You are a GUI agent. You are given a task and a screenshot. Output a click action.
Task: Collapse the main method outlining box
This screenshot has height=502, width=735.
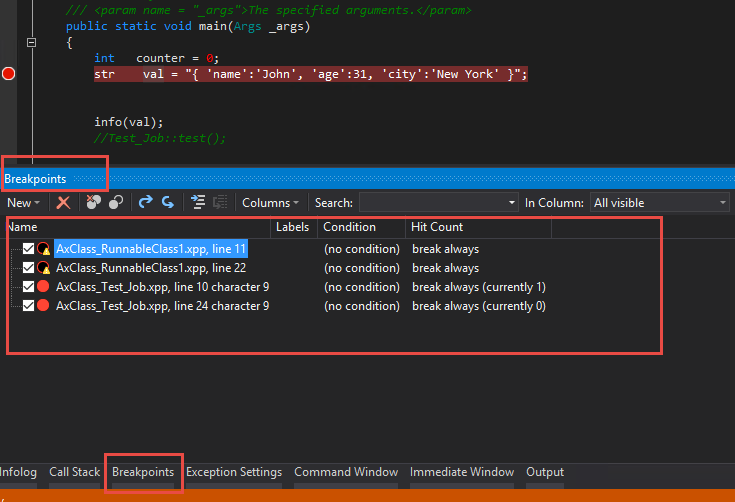pyautogui.click(x=31, y=43)
